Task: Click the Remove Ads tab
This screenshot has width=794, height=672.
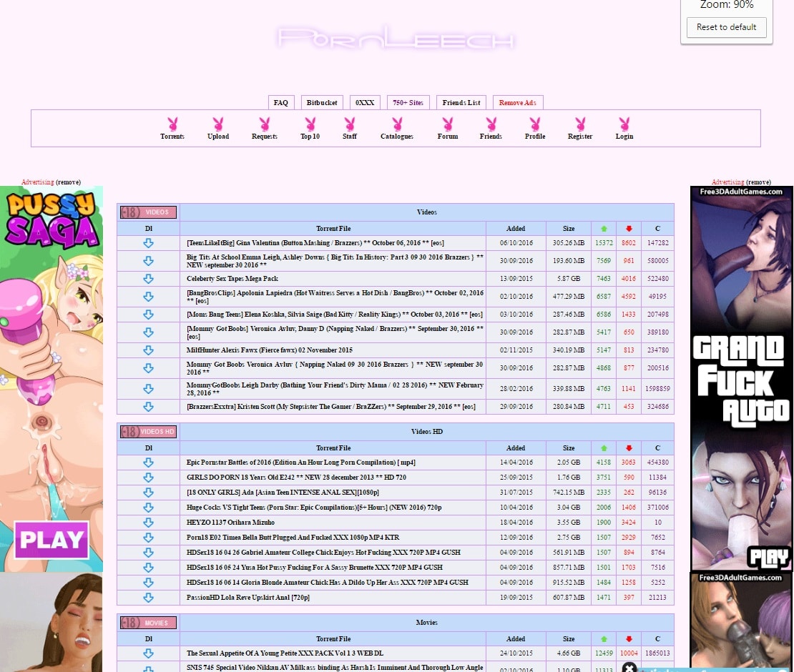Action: (517, 103)
